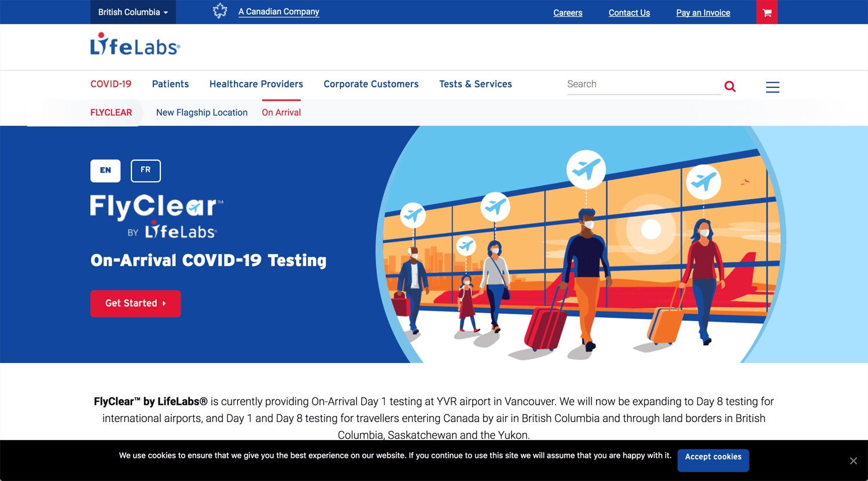Go to New Flagship Location page

click(202, 113)
